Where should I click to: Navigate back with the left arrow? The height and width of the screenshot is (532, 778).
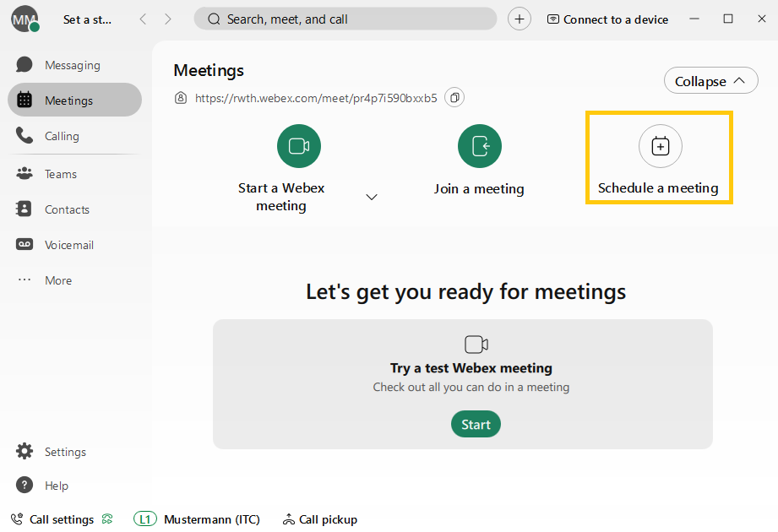[143, 19]
